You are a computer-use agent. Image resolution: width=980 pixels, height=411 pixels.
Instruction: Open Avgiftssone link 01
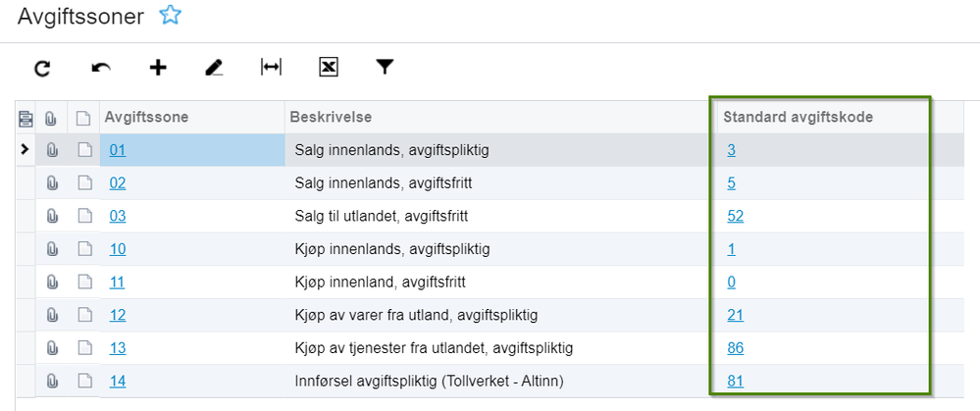point(118,150)
